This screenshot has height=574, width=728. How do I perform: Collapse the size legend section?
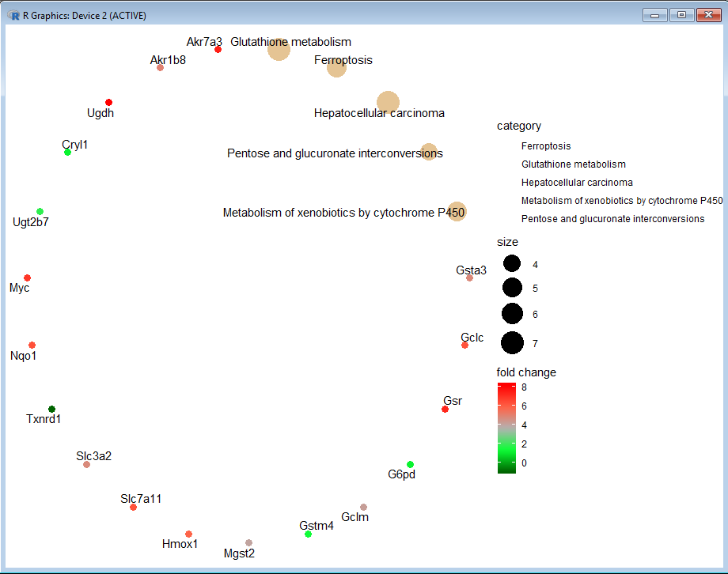click(508, 242)
